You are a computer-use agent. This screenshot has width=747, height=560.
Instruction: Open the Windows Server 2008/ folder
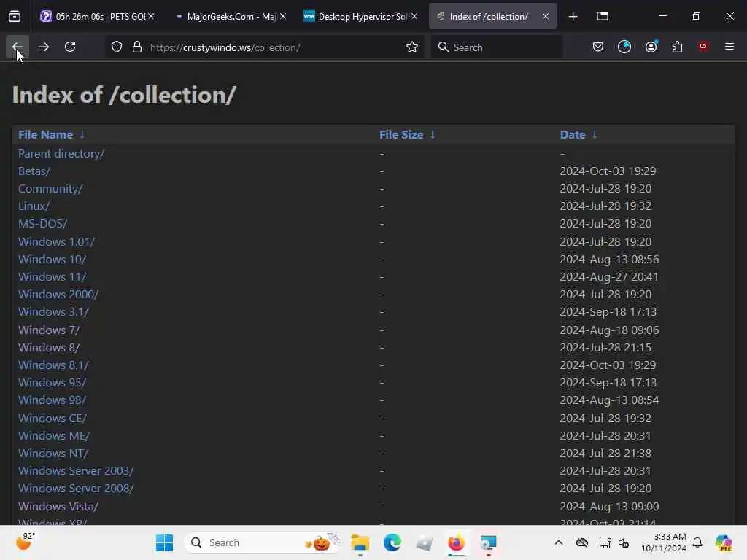coord(76,489)
